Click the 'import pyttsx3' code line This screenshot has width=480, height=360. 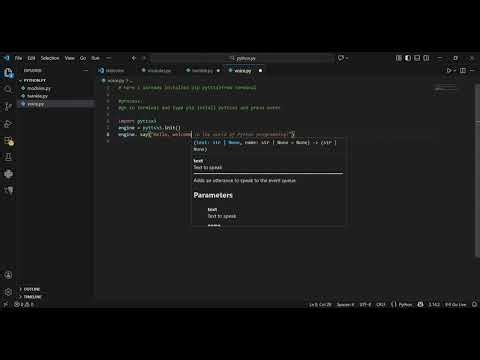pyautogui.click(x=137, y=121)
